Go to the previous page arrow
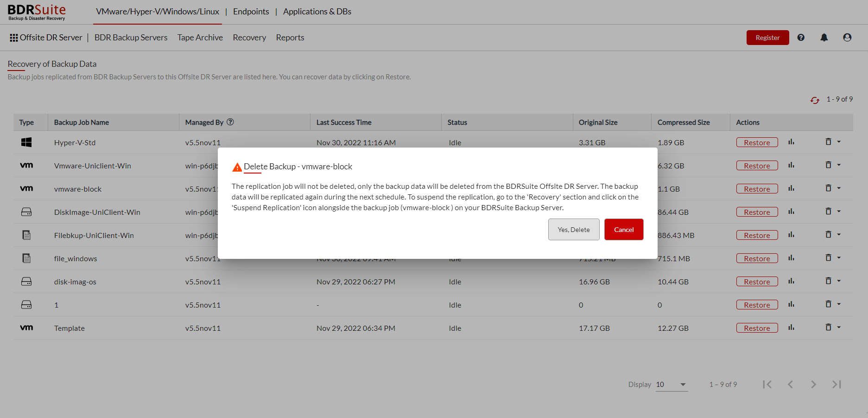This screenshot has height=418, width=868. pyautogui.click(x=791, y=384)
